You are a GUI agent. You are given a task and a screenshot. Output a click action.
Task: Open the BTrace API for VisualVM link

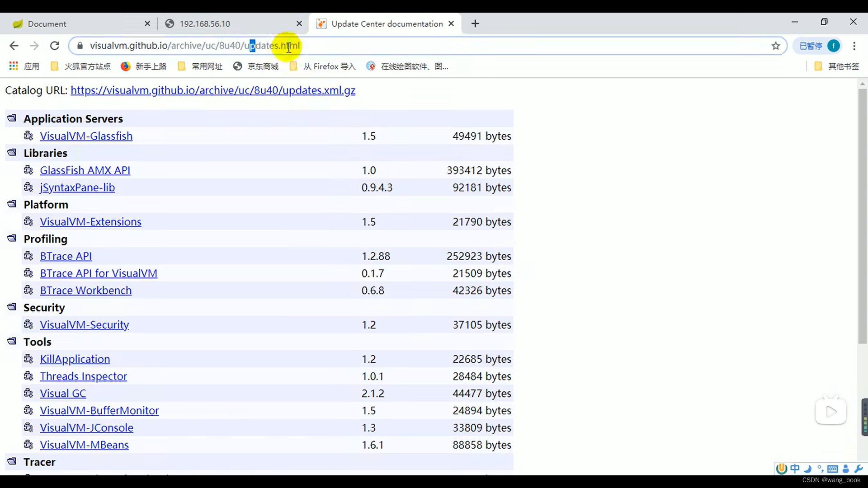pyautogui.click(x=99, y=273)
